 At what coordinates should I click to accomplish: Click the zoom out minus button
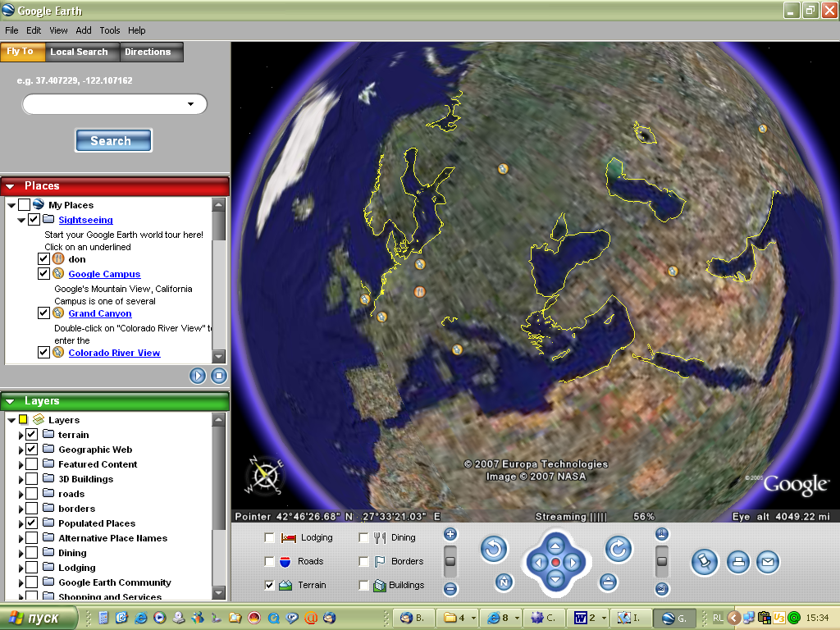pyautogui.click(x=450, y=589)
